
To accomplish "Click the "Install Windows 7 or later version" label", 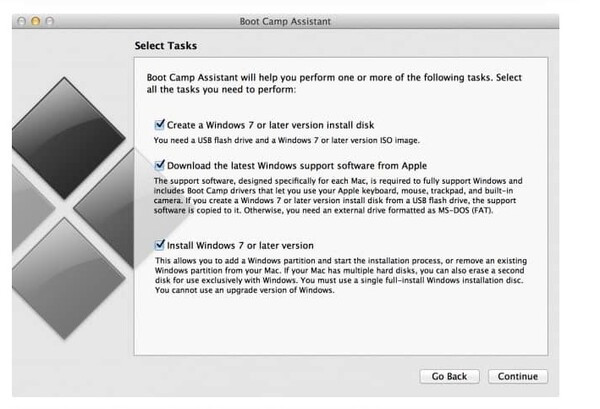I will click(x=240, y=245).
